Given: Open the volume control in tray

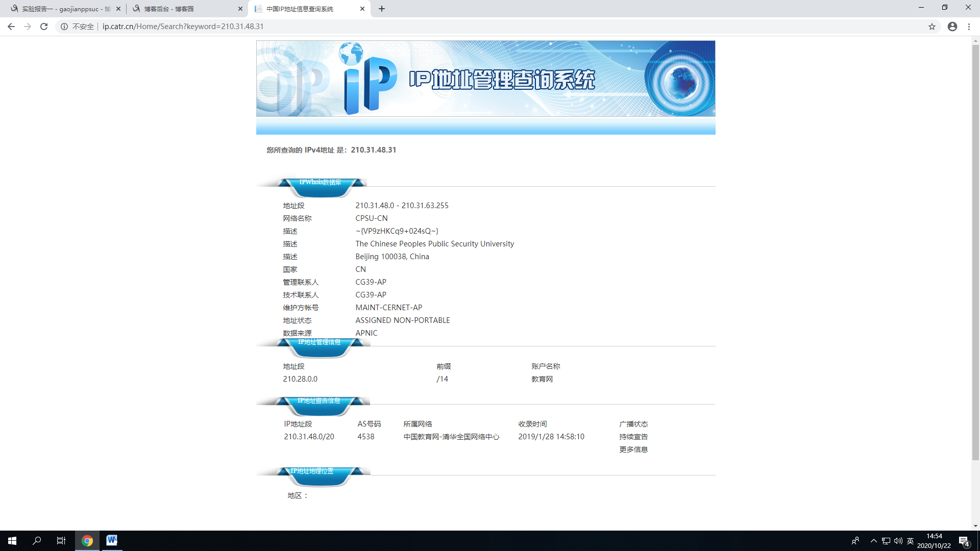Looking at the screenshot, I should tap(898, 541).
